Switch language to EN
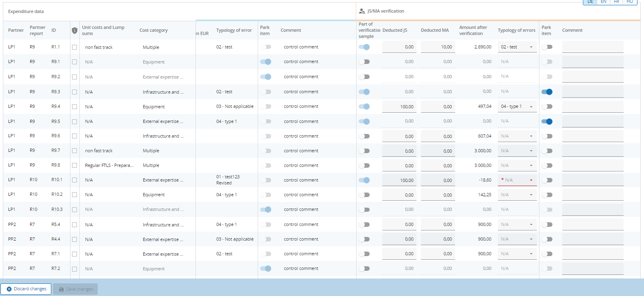 603,2
